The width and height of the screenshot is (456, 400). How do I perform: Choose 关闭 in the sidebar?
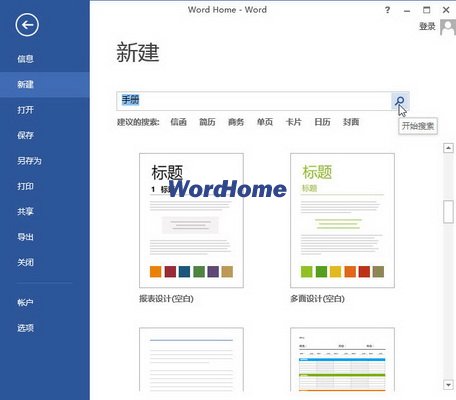point(25,262)
